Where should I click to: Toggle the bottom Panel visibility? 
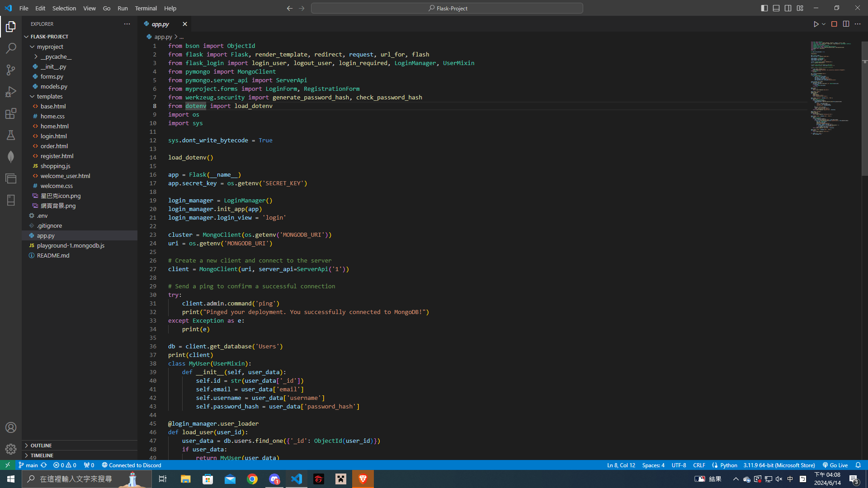776,8
